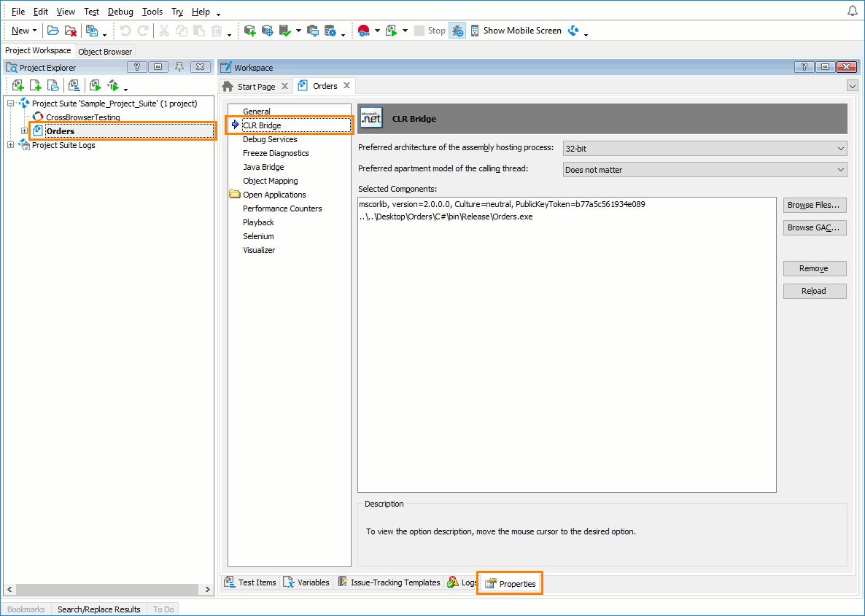Open the Debug menu
Screen dimensions: 865x616
pos(120,11)
